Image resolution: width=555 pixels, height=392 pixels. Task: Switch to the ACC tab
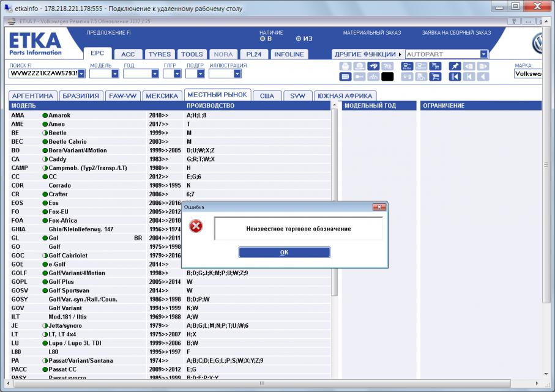128,54
